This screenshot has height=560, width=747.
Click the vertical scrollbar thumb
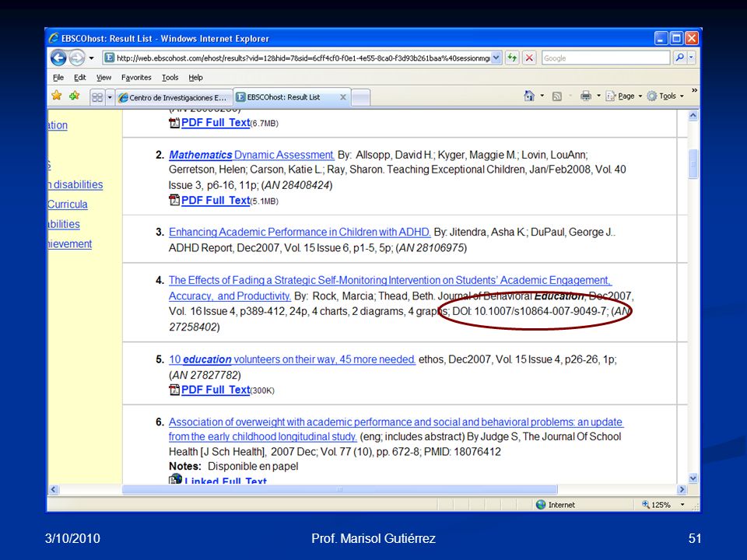coord(693,164)
